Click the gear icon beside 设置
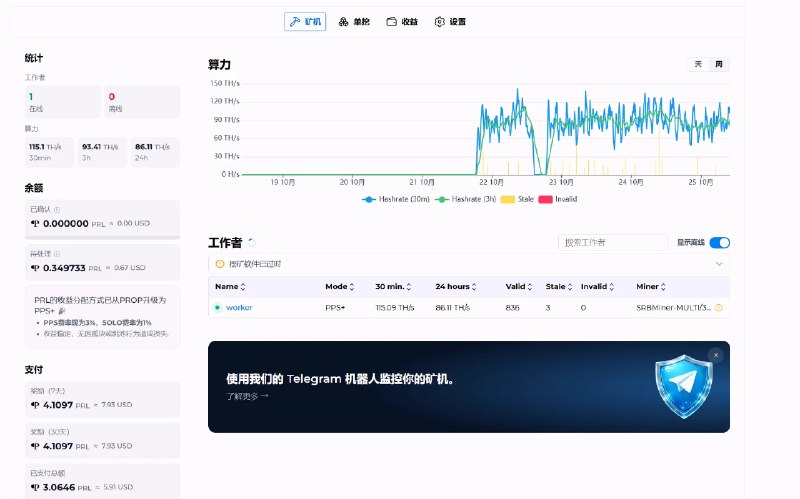Image resolution: width=800 pixels, height=499 pixels. [x=439, y=21]
